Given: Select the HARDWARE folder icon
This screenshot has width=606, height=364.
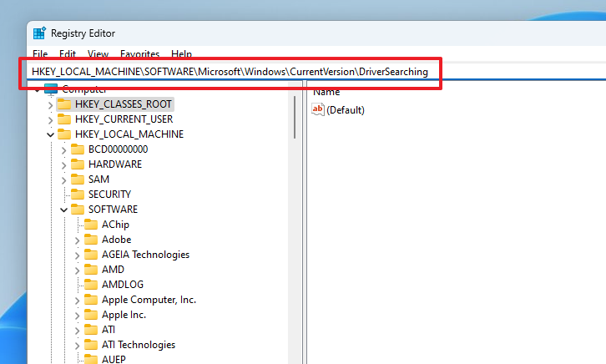Looking at the screenshot, I should 78,164.
